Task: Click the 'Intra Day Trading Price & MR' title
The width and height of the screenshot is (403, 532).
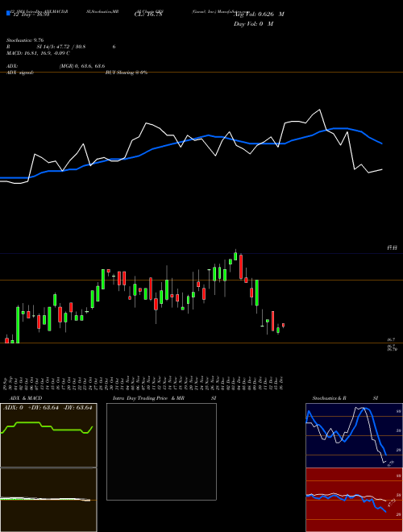Action: click(x=148, y=398)
